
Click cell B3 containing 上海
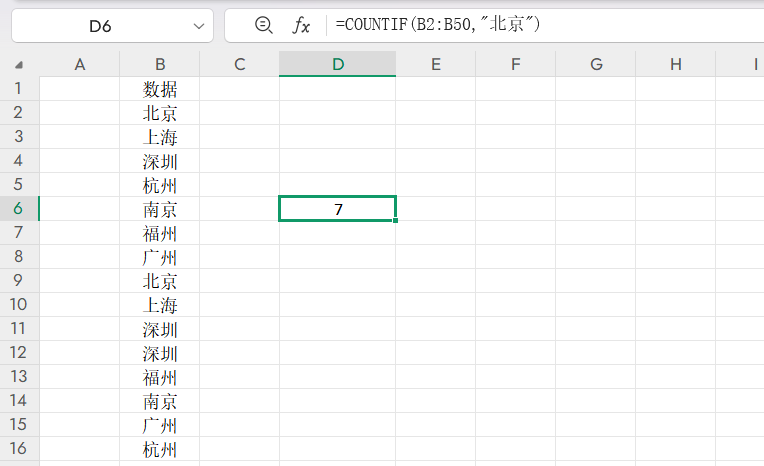[160, 136]
